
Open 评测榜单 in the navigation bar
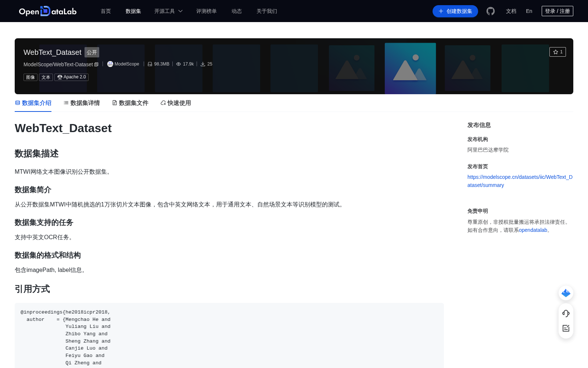pos(207,11)
